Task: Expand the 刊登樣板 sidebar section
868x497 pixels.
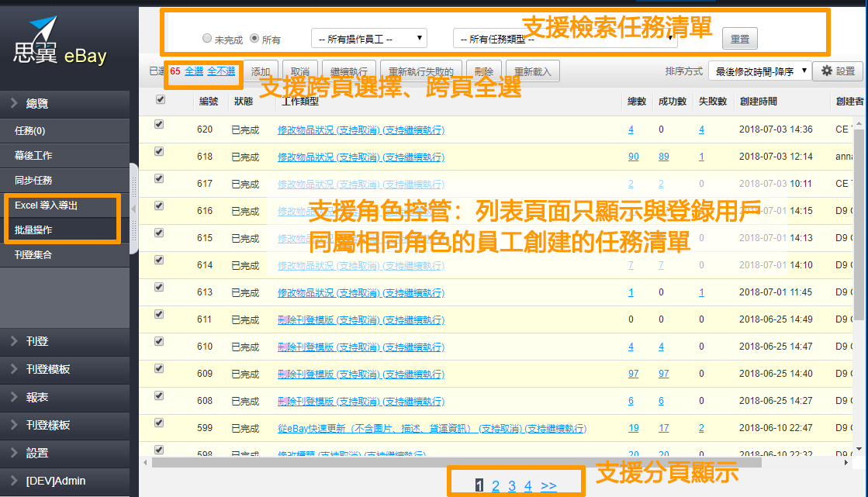Action: (64, 425)
